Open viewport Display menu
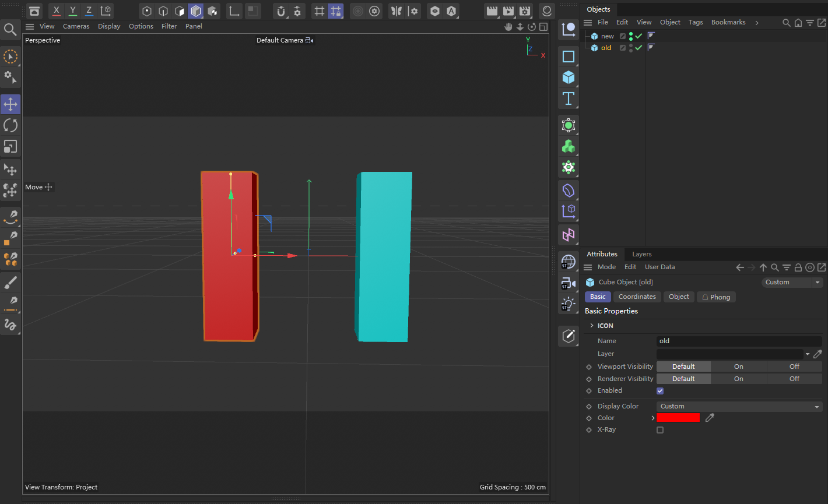 pyautogui.click(x=109, y=26)
